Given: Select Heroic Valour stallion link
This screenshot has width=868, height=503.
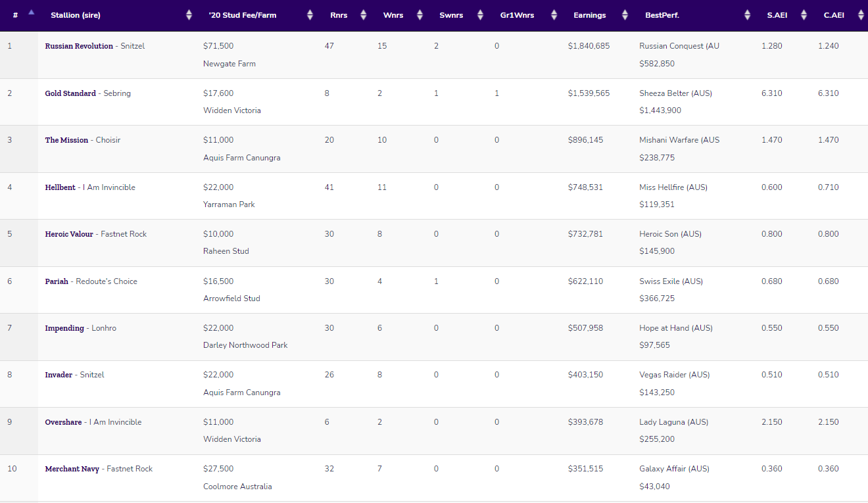Looking at the screenshot, I should coord(69,234).
